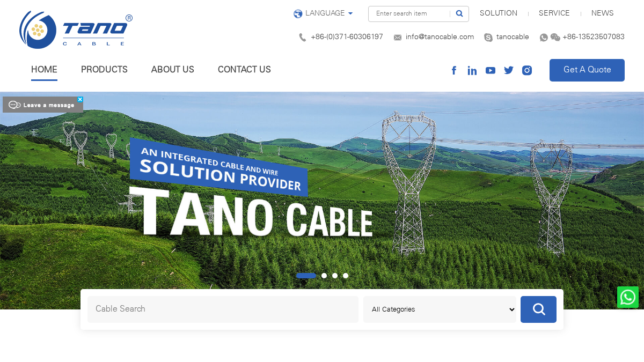Screen dimensions: 644x362
Task: Expand the LANGUAGE dropdown arrow
Action: click(x=350, y=13)
